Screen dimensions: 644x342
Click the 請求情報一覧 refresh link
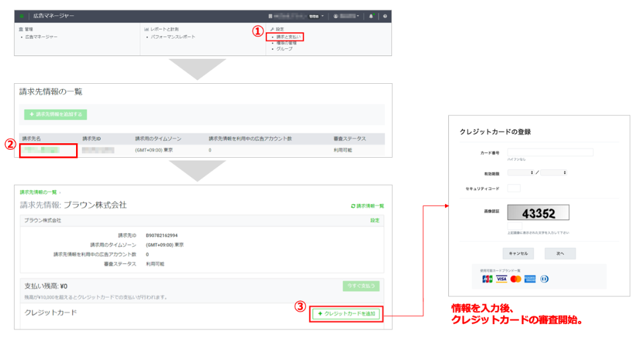368,206
